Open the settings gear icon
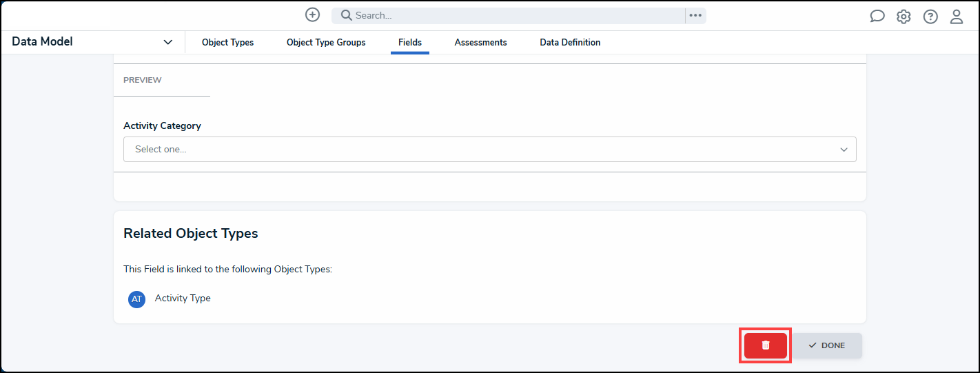This screenshot has height=373, width=980. tap(904, 17)
